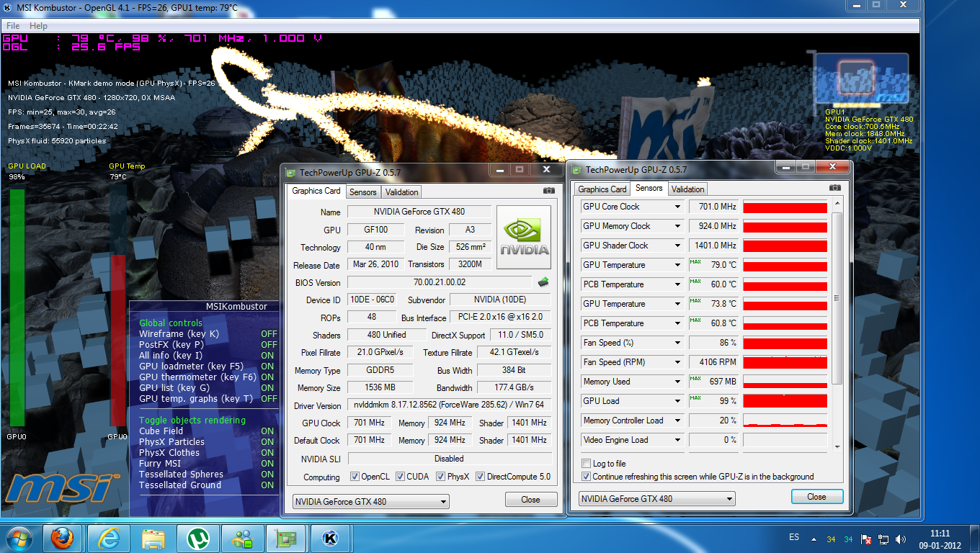Open the GPU Memory Clock sensor dropdown arrow

pyautogui.click(x=677, y=226)
